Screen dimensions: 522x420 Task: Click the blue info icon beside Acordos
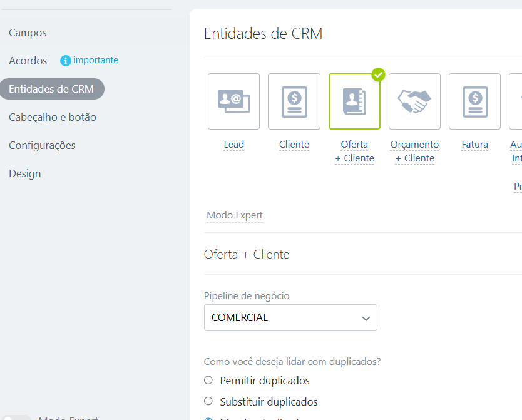66,61
